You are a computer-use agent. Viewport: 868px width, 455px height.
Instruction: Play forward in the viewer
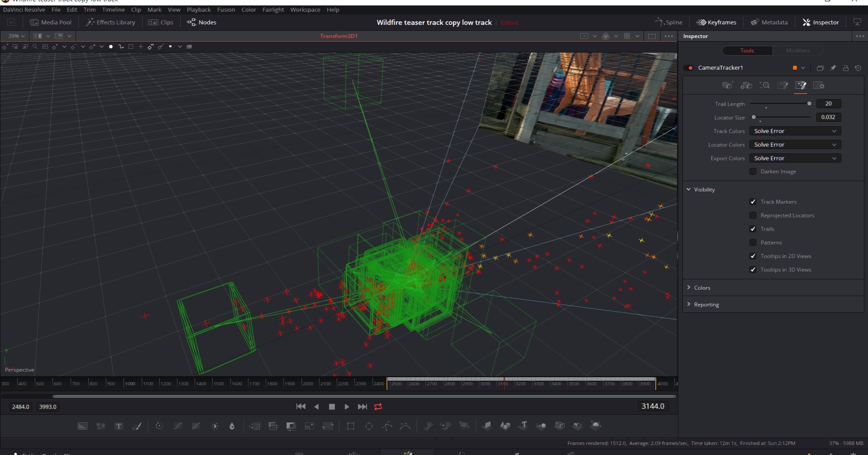[347, 407]
